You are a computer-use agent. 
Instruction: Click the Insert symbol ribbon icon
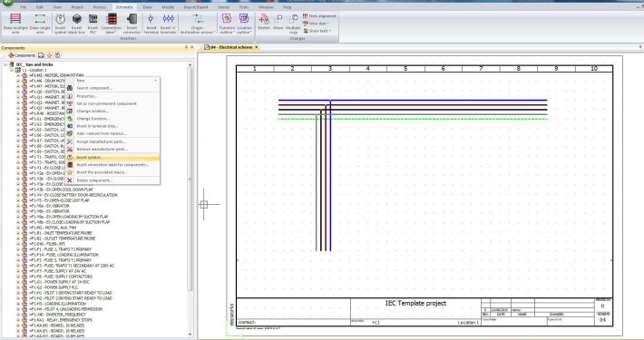tap(61, 23)
